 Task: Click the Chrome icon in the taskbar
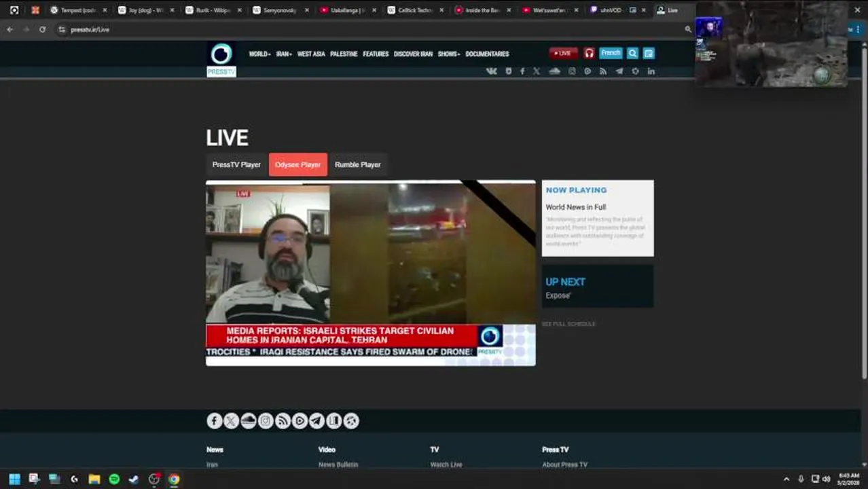pyautogui.click(x=174, y=479)
